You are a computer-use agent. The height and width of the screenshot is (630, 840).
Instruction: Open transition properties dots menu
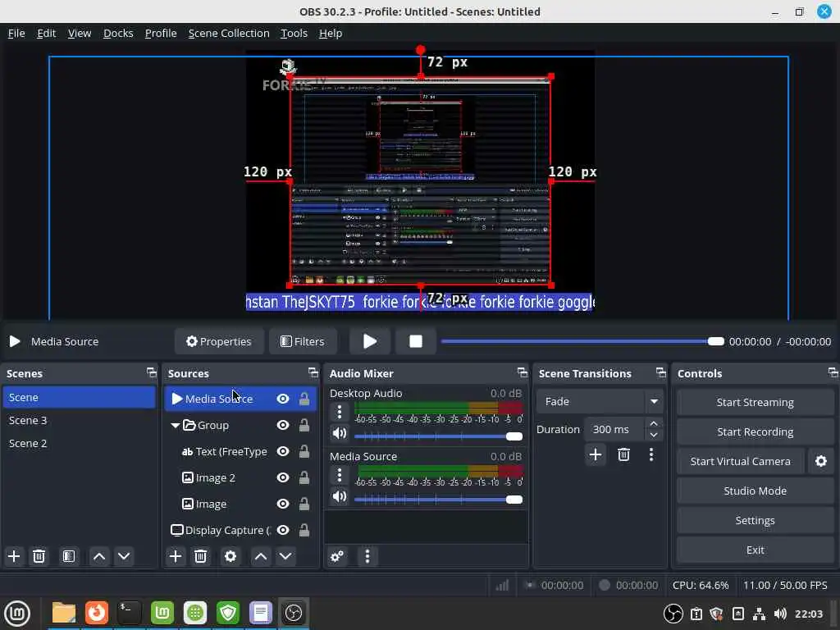point(651,454)
